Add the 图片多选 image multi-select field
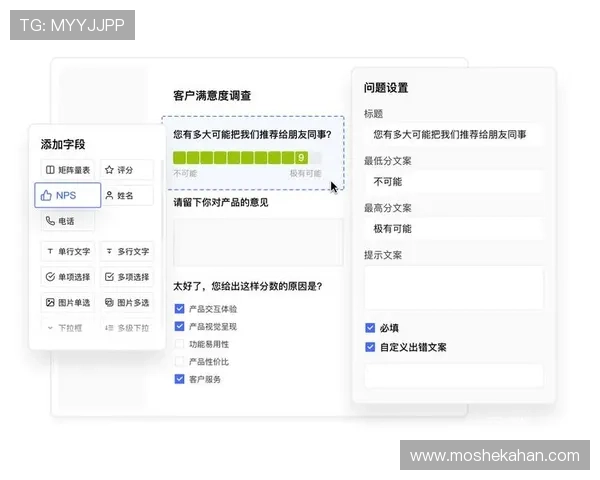 click(x=127, y=302)
